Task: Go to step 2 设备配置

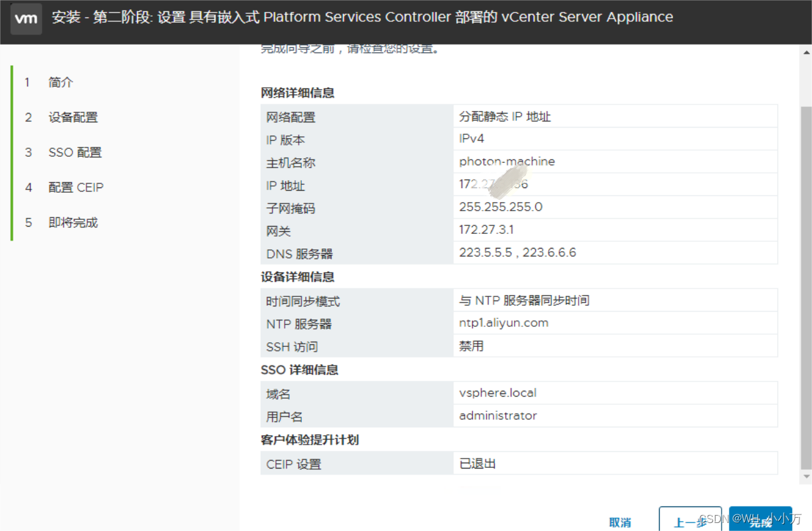Action: point(72,118)
